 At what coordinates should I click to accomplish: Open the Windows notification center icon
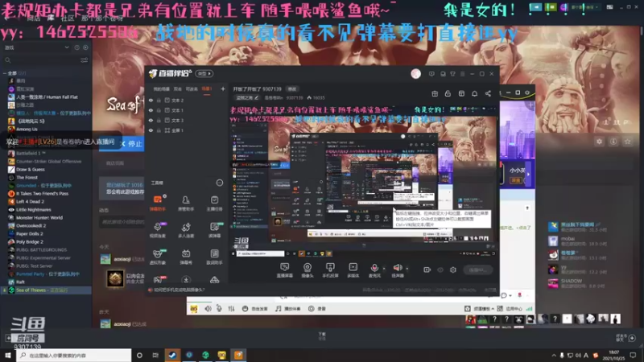[633, 355]
